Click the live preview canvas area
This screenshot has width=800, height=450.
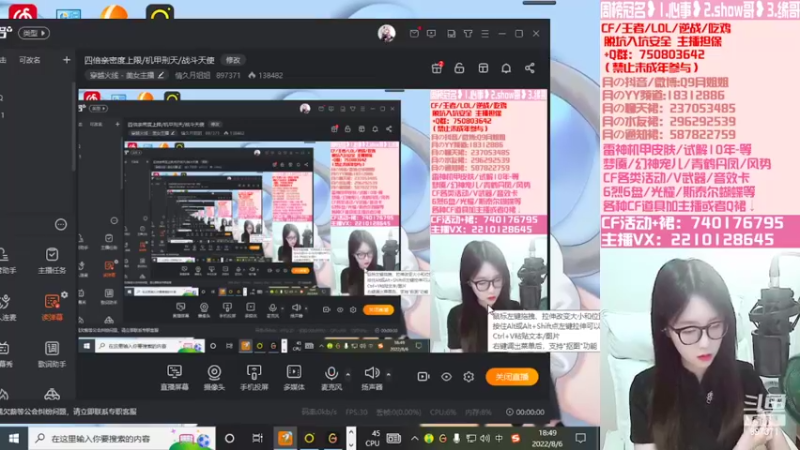point(313,220)
